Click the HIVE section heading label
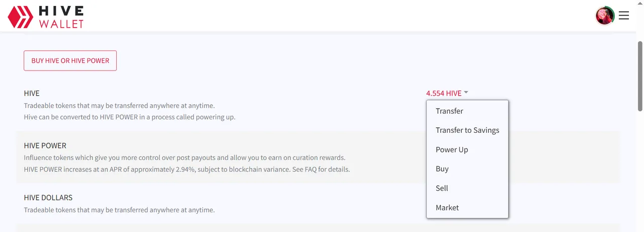The width and height of the screenshot is (644, 232). pyautogui.click(x=32, y=93)
